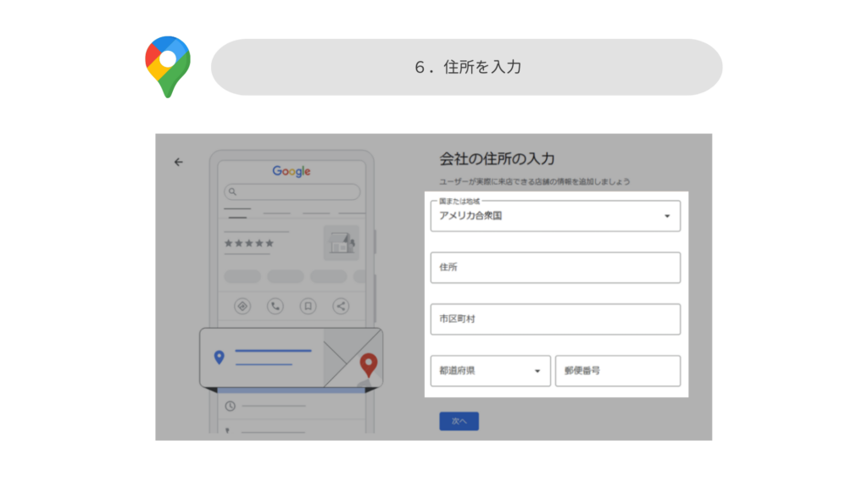Click the share icon in phone mockup

pos(341,306)
